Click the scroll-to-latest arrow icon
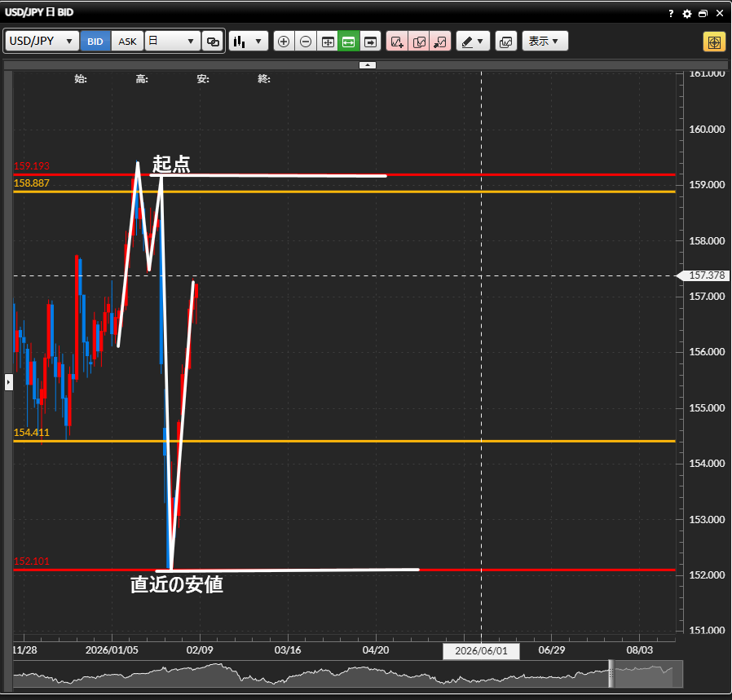The image size is (732, 700). point(371,42)
